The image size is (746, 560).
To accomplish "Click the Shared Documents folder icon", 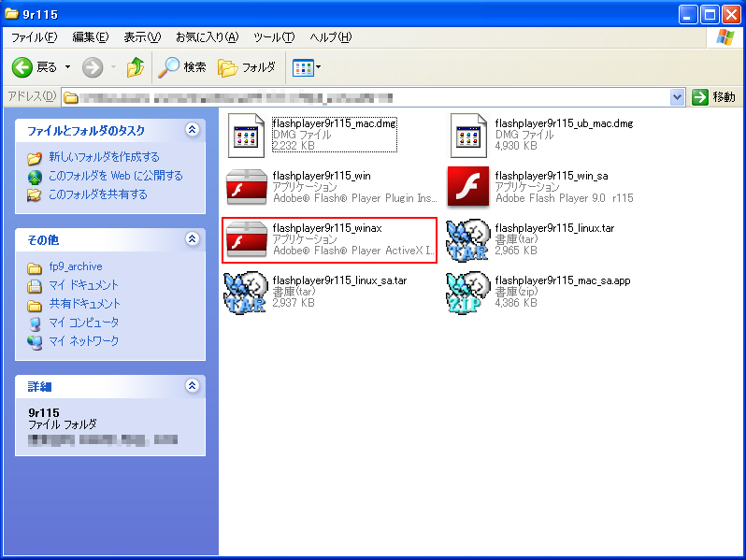I will [35, 305].
